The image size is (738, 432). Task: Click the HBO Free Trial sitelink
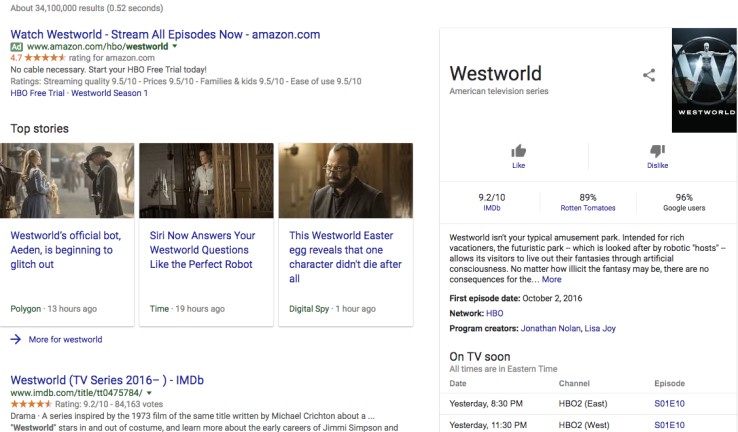pyautogui.click(x=38, y=93)
